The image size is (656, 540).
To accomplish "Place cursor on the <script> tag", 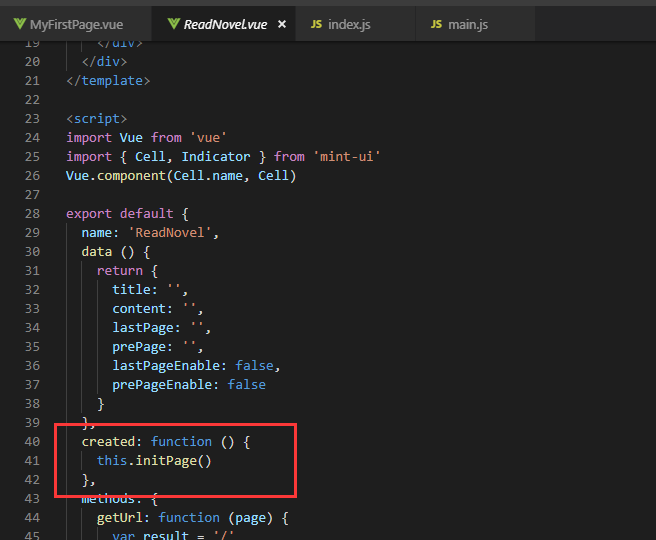I will pyautogui.click(x=96, y=119).
